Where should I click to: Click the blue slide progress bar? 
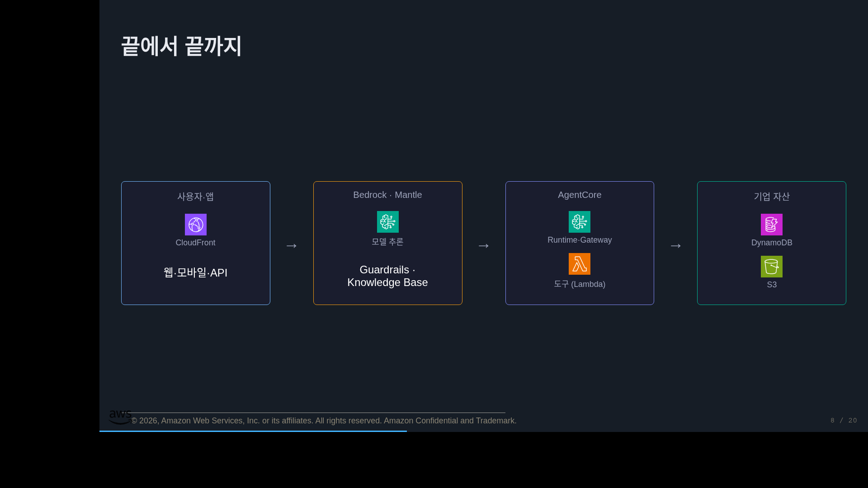(253, 431)
